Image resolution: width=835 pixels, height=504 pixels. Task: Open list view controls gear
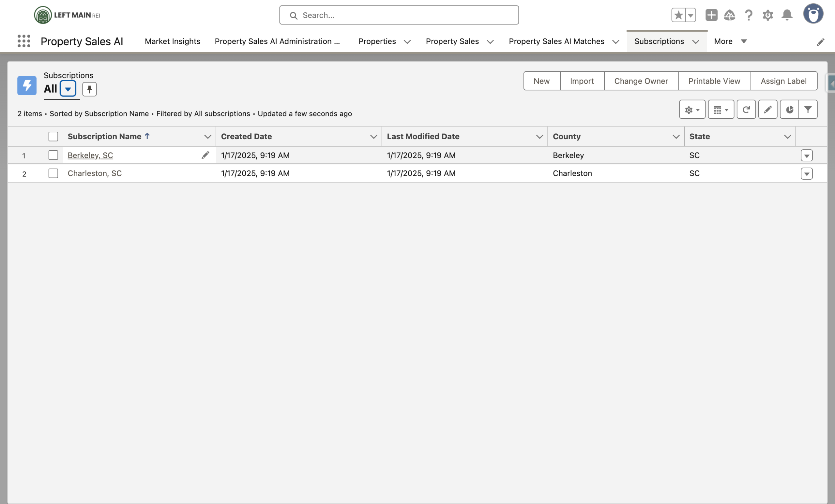coord(692,110)
